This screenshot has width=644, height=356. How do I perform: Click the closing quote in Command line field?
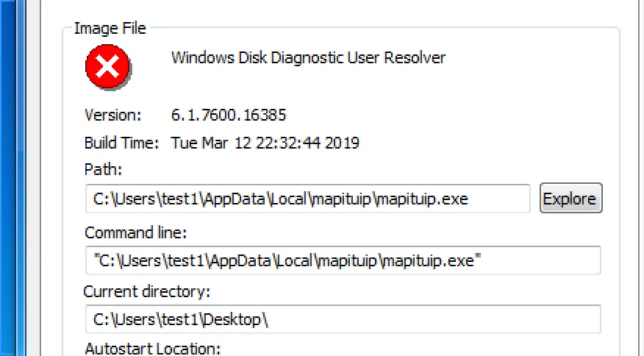point(477,260)
